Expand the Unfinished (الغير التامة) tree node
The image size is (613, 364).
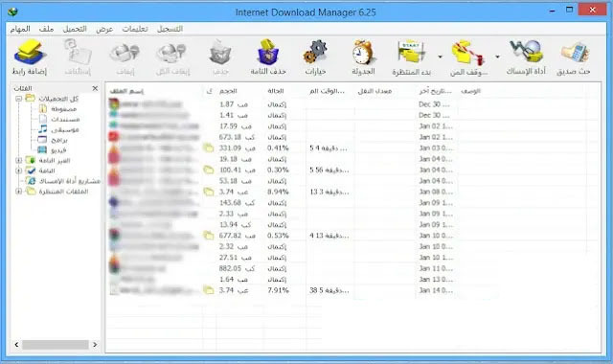pos(18,160)
